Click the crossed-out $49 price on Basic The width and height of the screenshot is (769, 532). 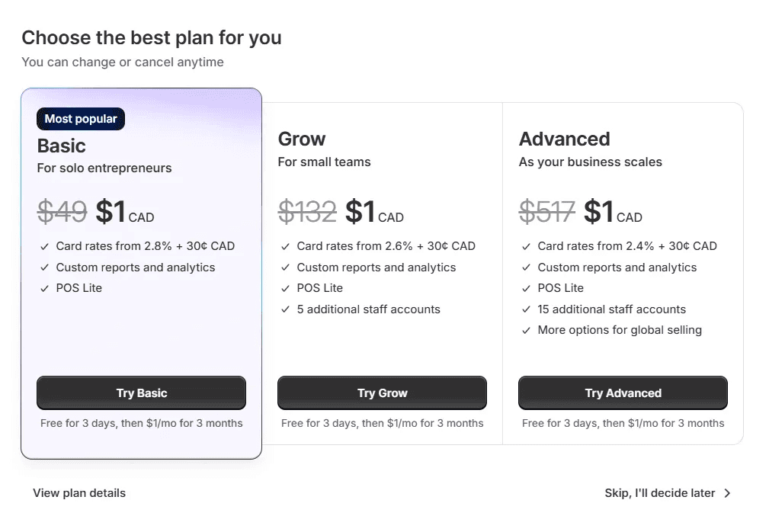[62, 212]
